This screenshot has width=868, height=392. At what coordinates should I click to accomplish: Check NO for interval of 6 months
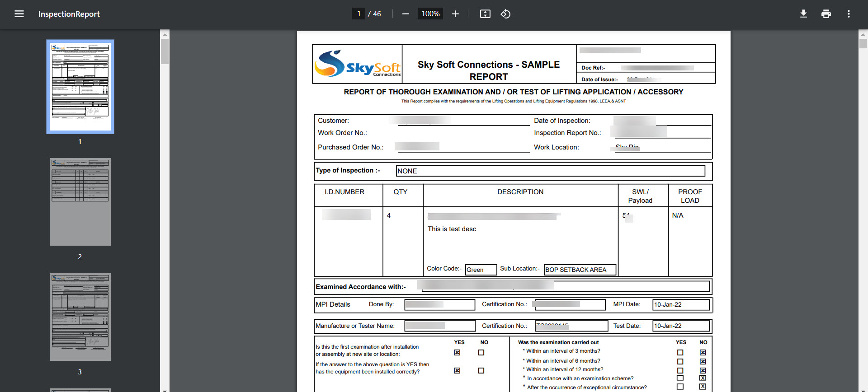click(703, 362)
